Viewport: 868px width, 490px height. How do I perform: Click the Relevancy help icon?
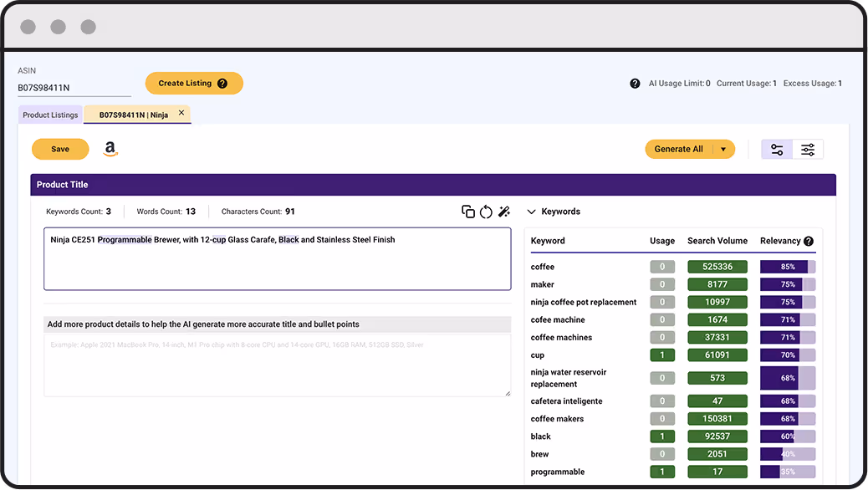coord(809,241)
